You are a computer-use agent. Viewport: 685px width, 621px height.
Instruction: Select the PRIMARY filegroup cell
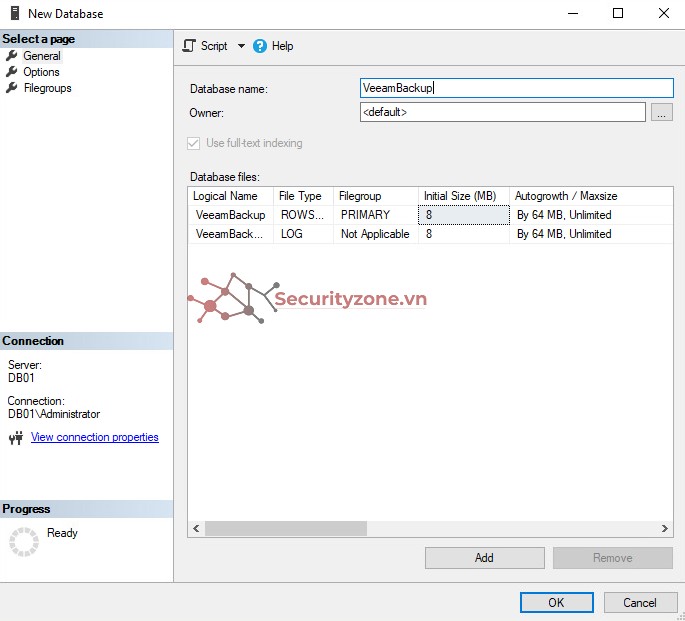(376, 215)
